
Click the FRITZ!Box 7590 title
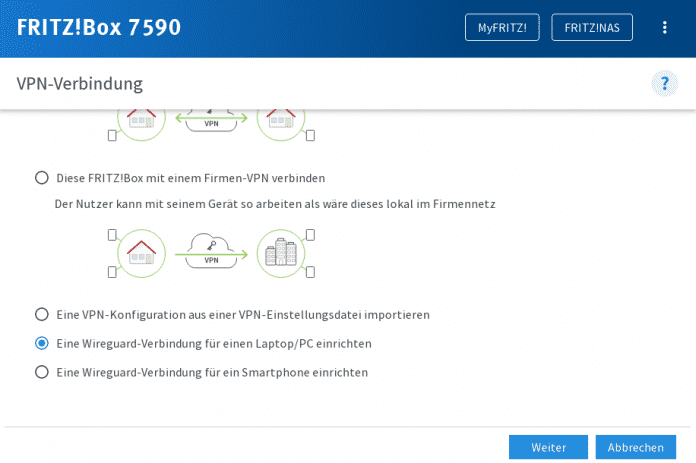(99, 27)
